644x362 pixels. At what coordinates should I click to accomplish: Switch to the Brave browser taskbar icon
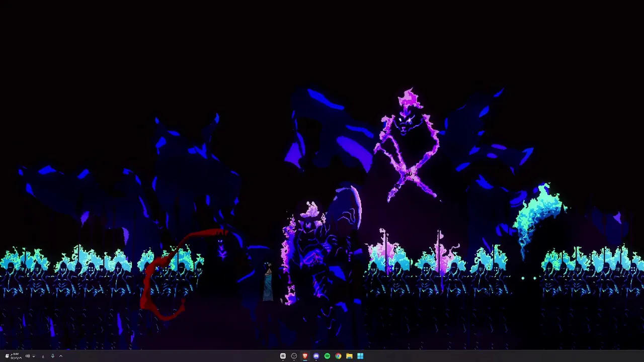coord(305,356)
